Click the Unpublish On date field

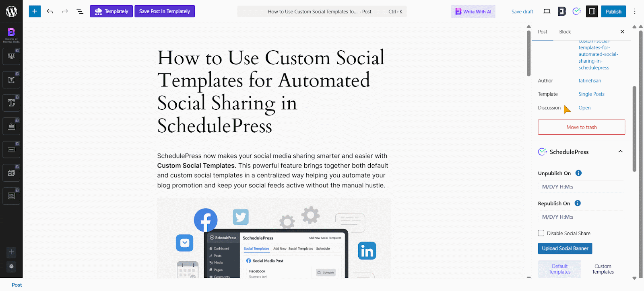(582, 186)
